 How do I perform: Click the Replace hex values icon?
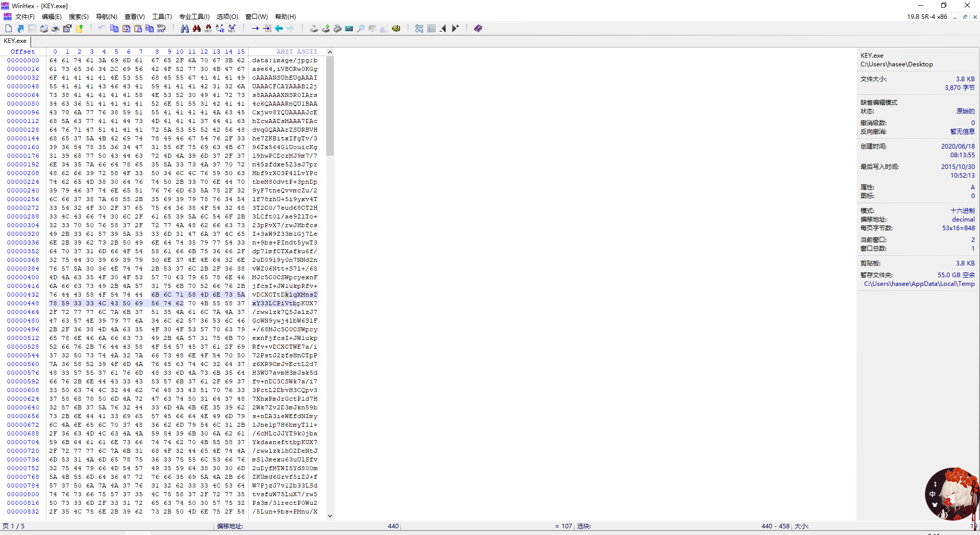tap(232, 29)
